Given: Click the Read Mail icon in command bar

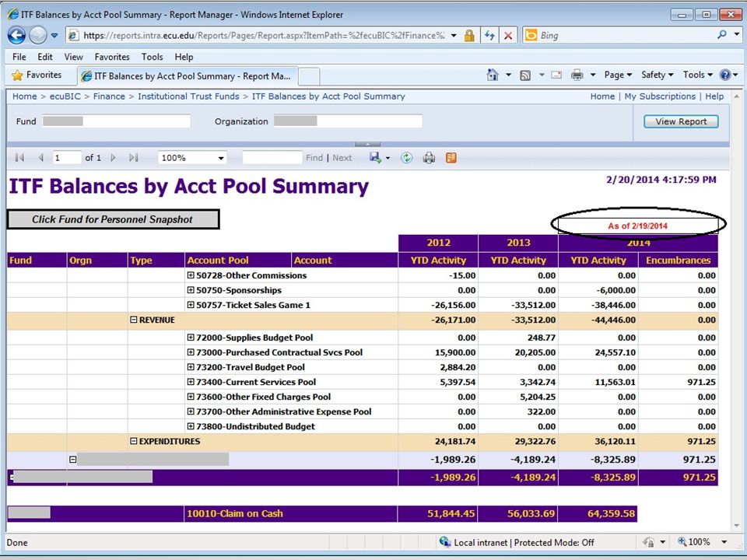Looking at the screenshot, I should click(556, 75).
